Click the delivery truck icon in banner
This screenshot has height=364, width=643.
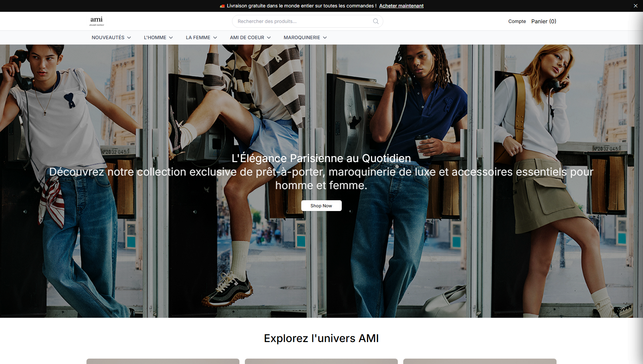tap(222, 6)
